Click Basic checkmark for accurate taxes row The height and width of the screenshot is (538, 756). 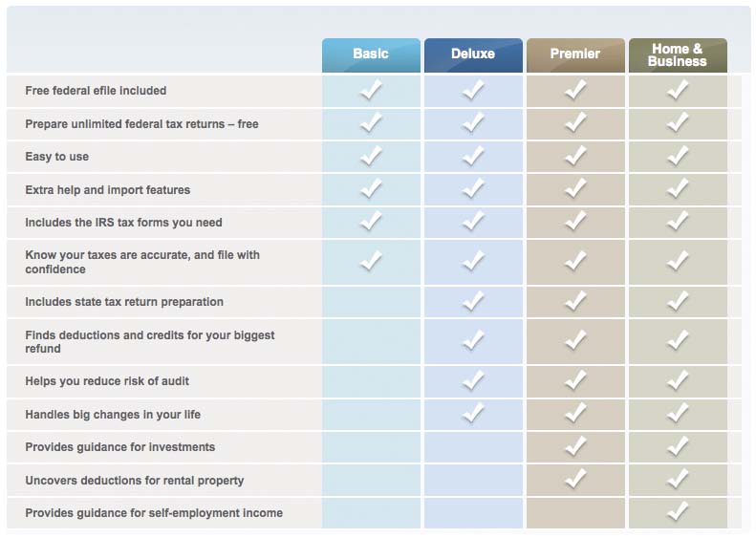point(371,262)
